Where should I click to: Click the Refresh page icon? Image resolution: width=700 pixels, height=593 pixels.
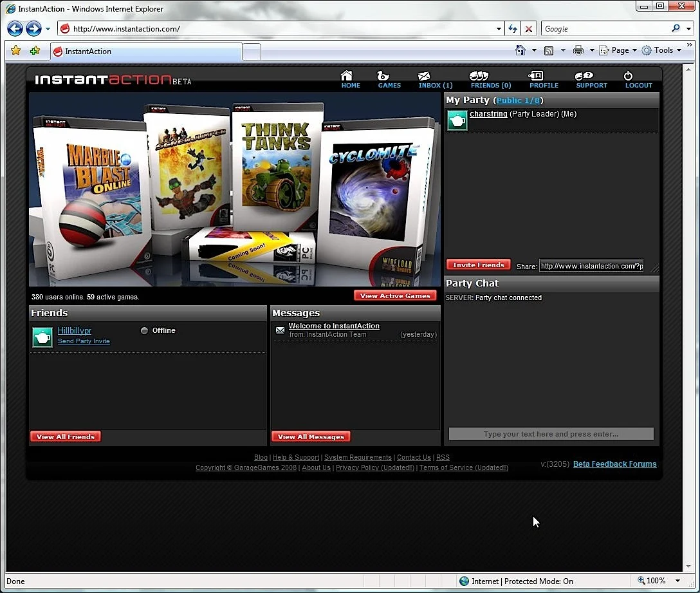pyautogui.click(x=513, y=29)
